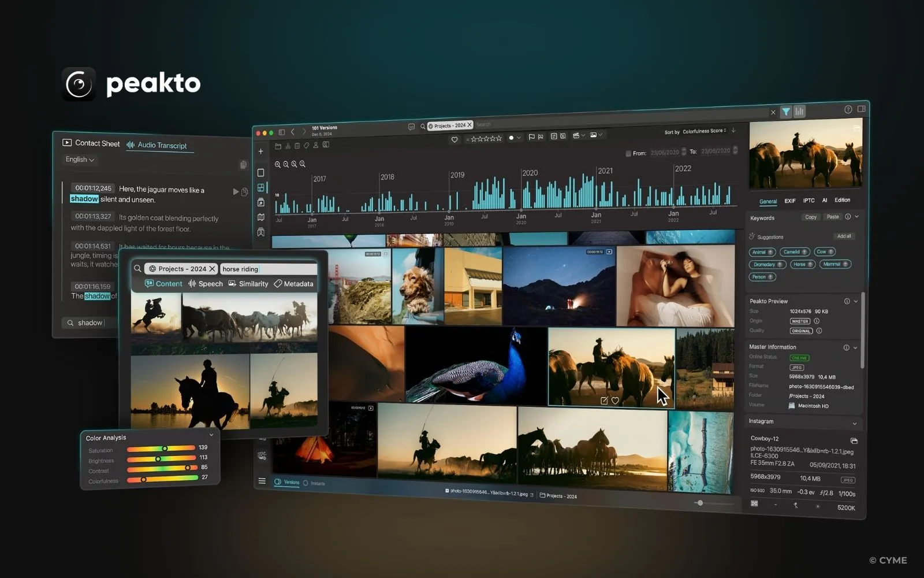Collapse the Keywords section chevron
924x578 pixels.
[x=856, y=217]
